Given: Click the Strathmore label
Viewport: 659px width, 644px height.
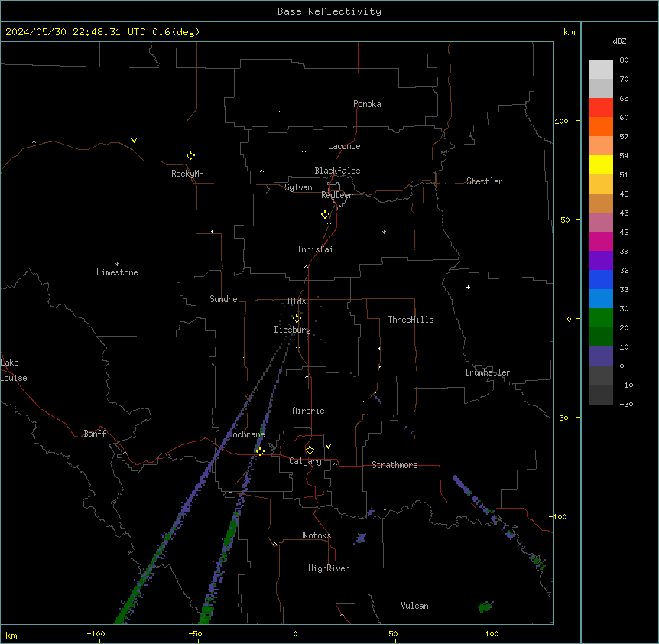Looking at the screenshot, I should (394, 465).
